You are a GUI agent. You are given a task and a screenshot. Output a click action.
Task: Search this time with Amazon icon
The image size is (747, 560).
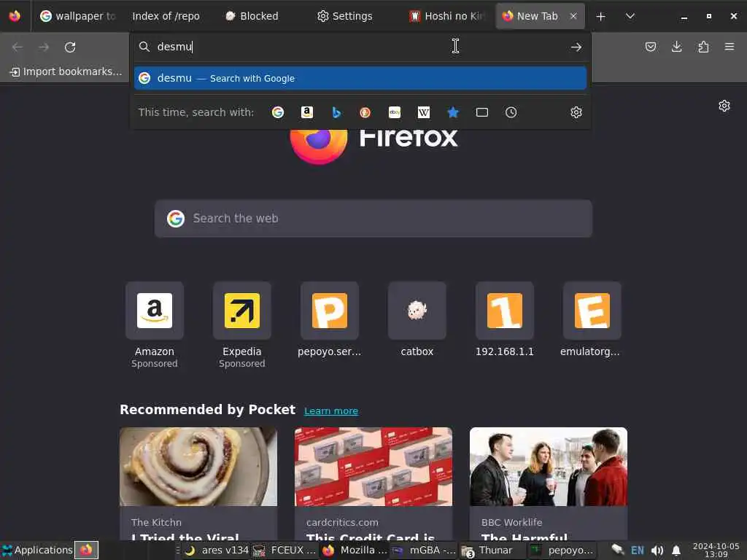307,112
